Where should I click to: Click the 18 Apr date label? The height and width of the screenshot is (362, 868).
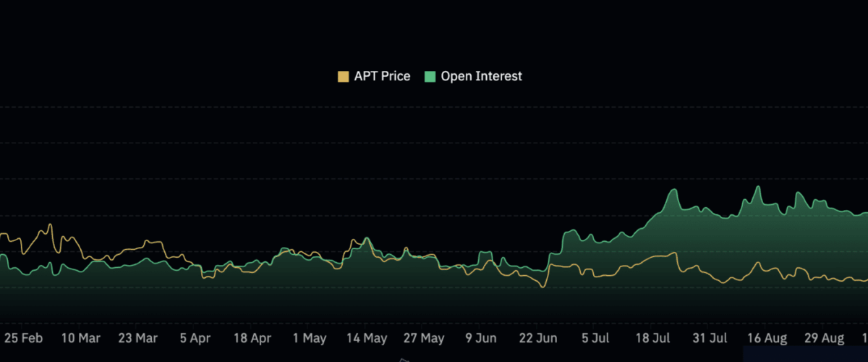coord(251,338)
